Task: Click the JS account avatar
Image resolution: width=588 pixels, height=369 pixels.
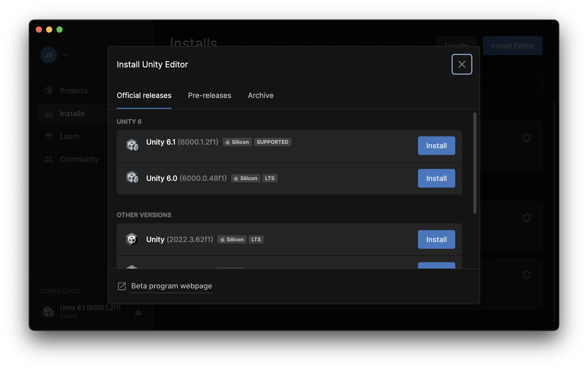Action: click(48, 55)
